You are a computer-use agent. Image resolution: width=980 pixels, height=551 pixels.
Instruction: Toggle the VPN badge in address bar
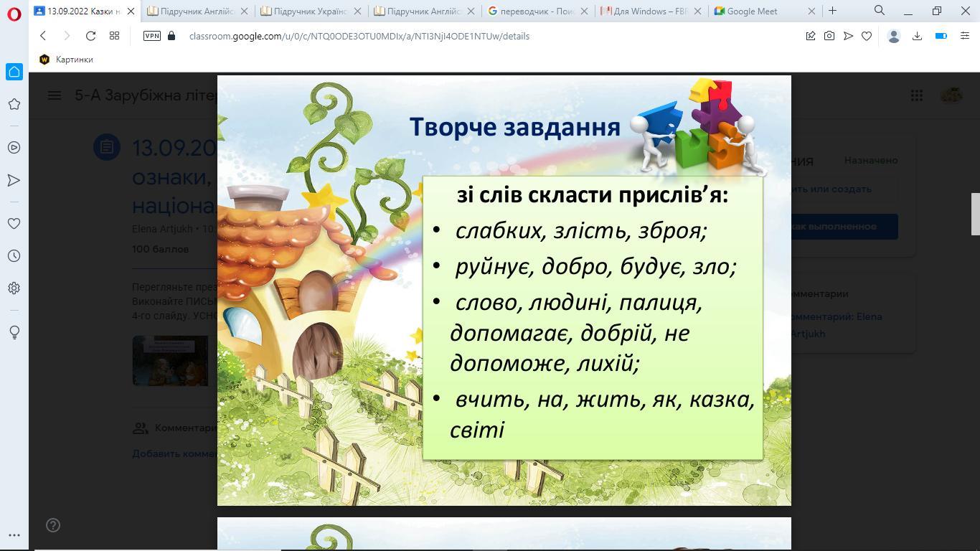tap(152, 36)
